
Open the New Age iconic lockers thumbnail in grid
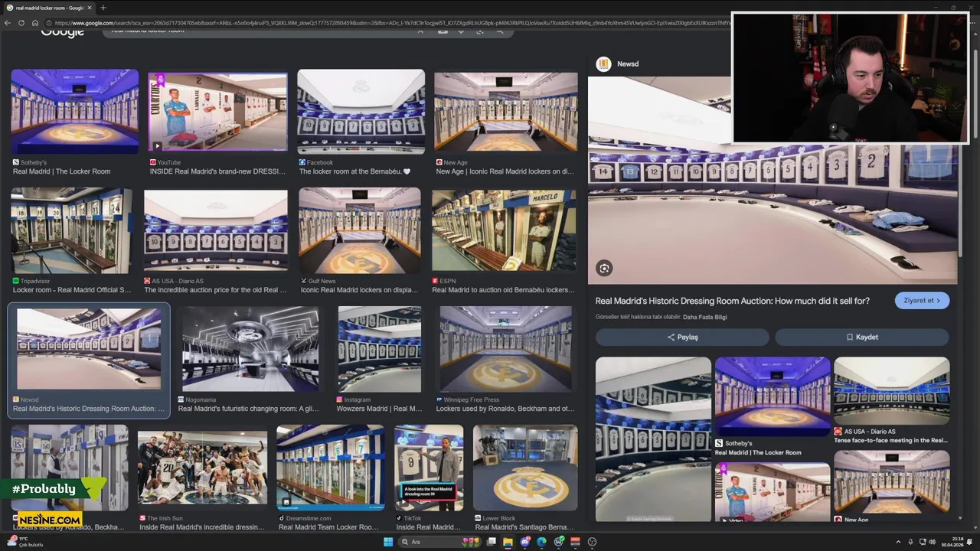pyautogui.click(x=506, y=112)
